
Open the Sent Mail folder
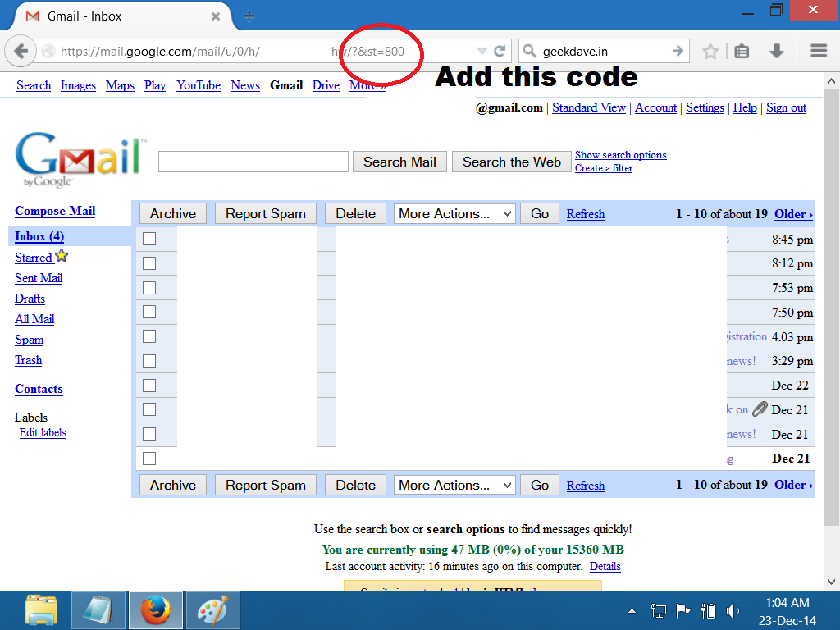click(x=39, y=278)
